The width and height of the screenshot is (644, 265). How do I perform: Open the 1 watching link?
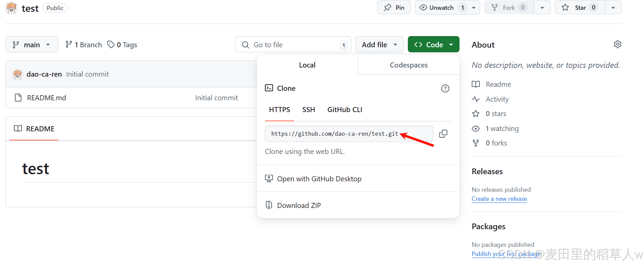[x=502, y=129]
